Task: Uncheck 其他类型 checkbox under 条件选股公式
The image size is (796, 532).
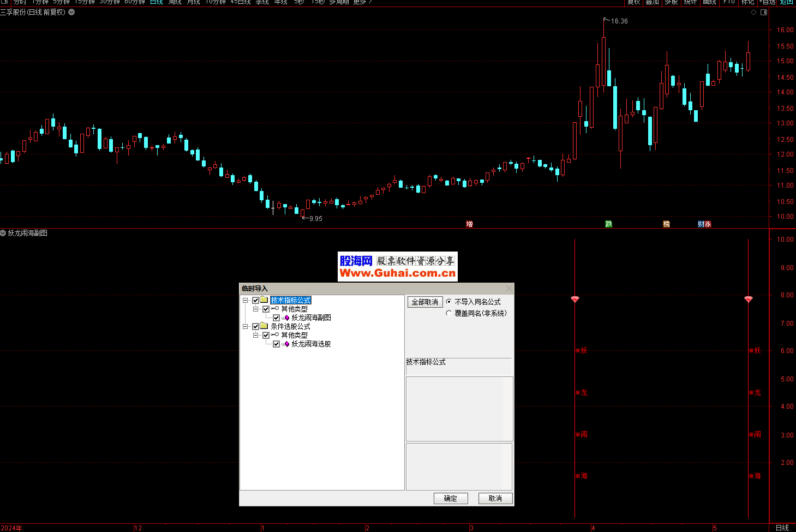Action: coord(266,335)
